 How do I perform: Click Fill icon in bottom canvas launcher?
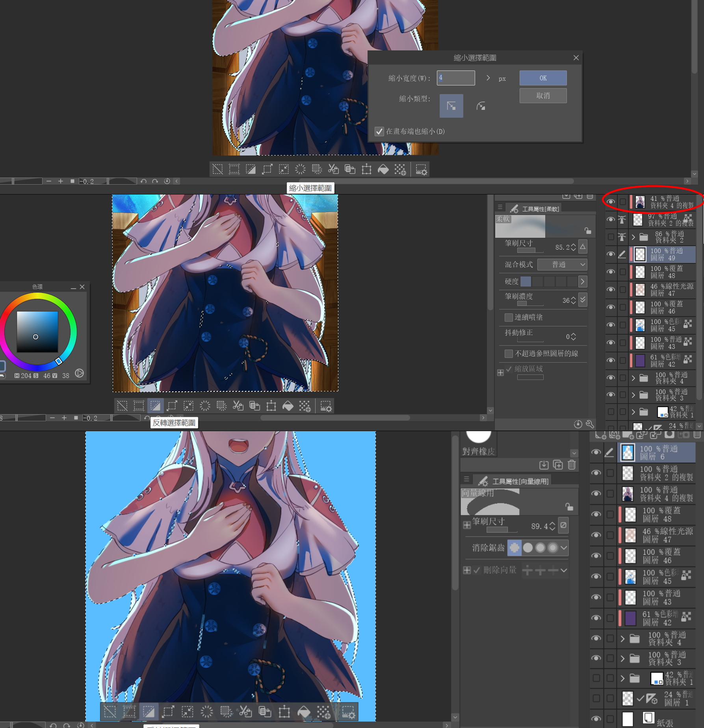303,711
